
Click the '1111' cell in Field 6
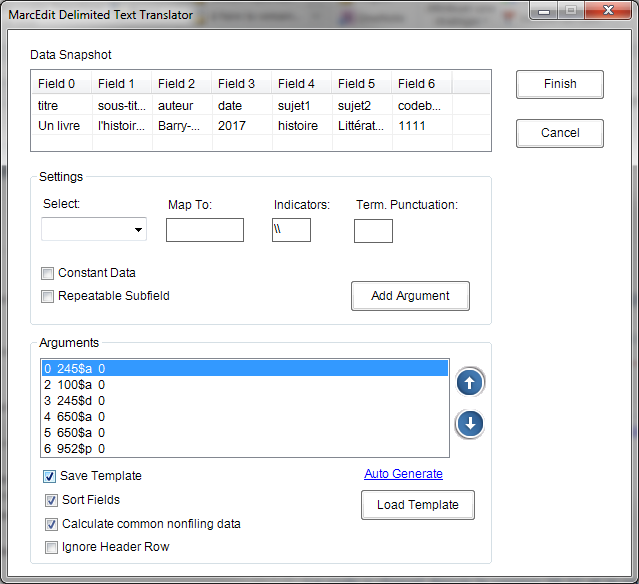tap(421, 126)
